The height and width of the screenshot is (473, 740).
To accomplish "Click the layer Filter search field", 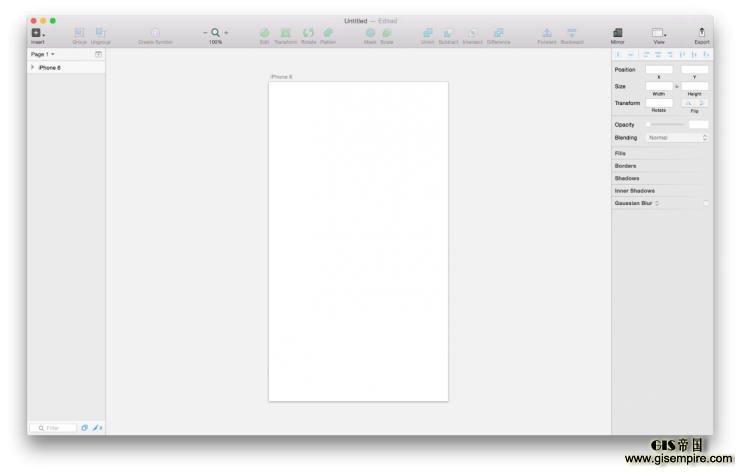I will [x=54, y=428].
